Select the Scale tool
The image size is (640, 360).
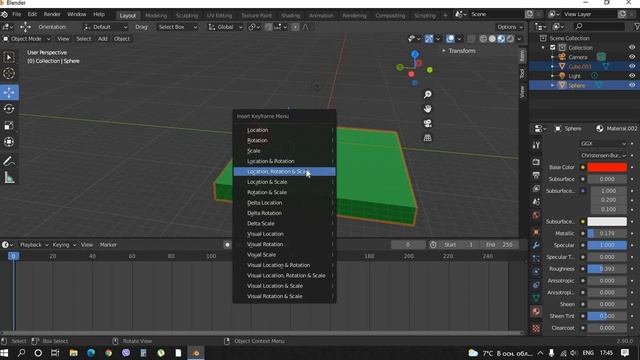click(9, 126)
